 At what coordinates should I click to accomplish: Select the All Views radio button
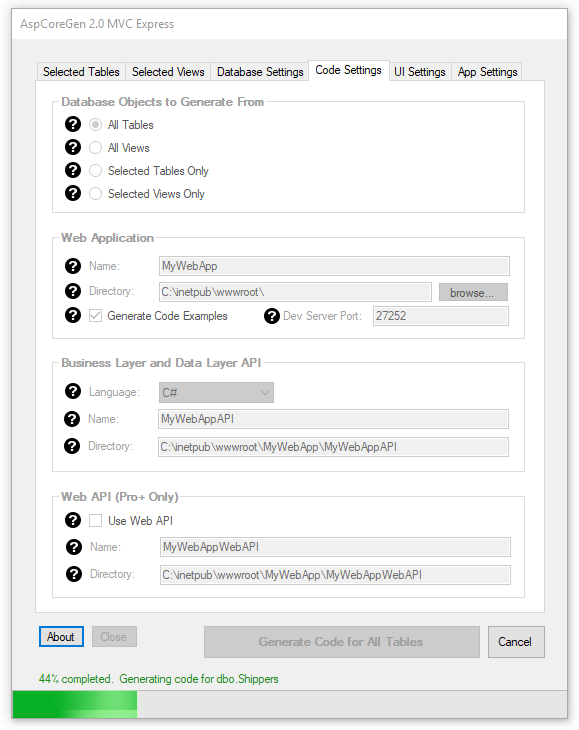click(95, 148)
